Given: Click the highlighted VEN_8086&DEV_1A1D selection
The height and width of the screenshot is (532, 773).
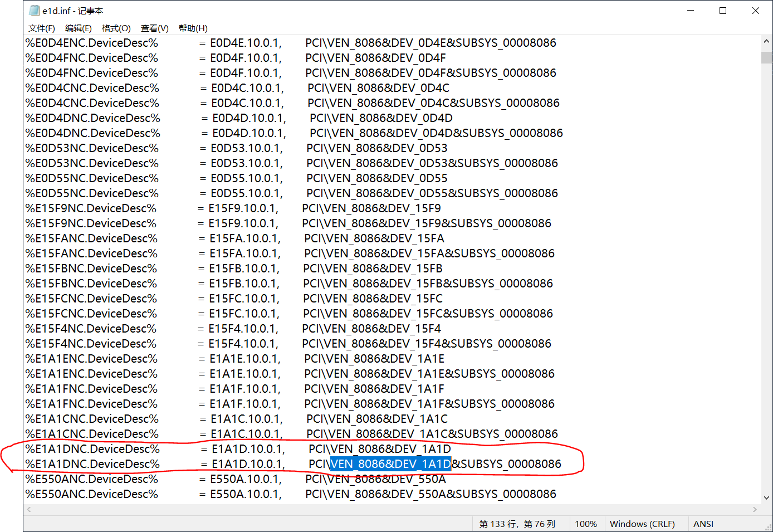Looking at the screenshot, I should coord(390,464).
